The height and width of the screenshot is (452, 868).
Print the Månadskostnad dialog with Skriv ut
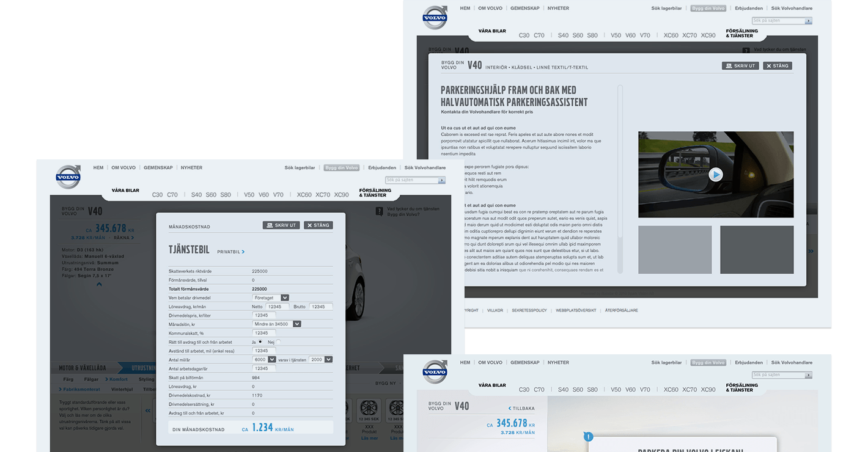281,225
